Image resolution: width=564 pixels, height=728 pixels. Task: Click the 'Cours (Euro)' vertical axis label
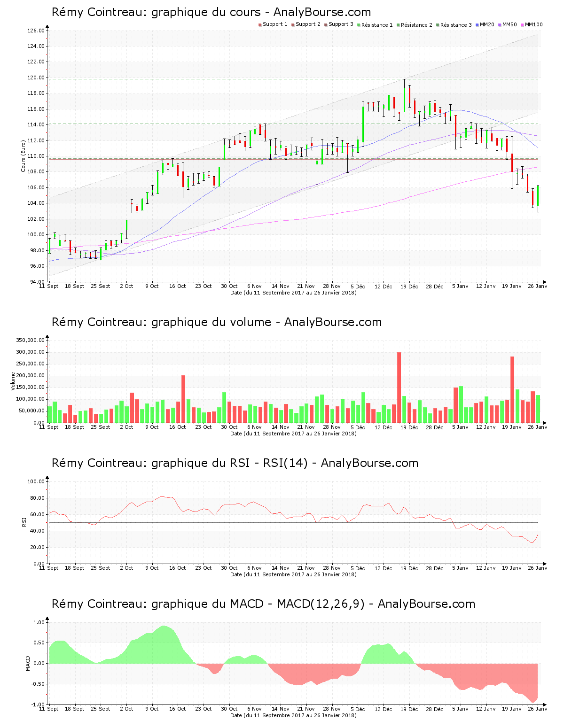[23, 156]
